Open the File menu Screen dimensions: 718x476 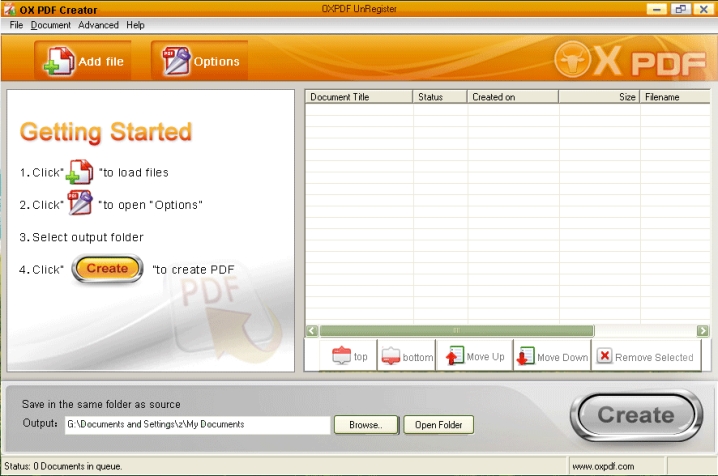click(x=16, y=25)
